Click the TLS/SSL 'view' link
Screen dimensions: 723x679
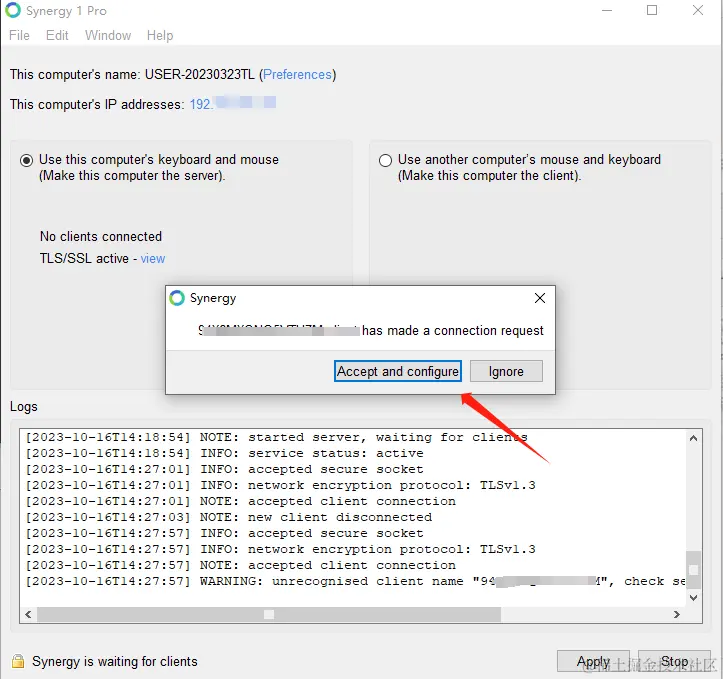[153, 259]
